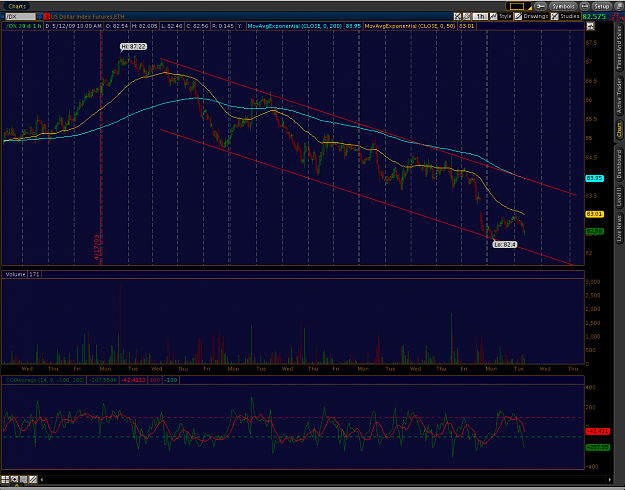Click the grid layout icon at bottom left

point(5,479)
